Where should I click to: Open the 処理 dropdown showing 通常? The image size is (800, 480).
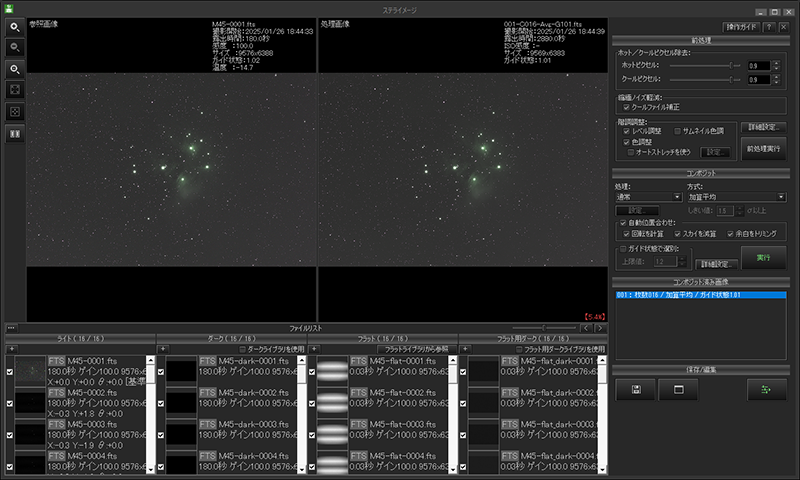tap(648, 197)
